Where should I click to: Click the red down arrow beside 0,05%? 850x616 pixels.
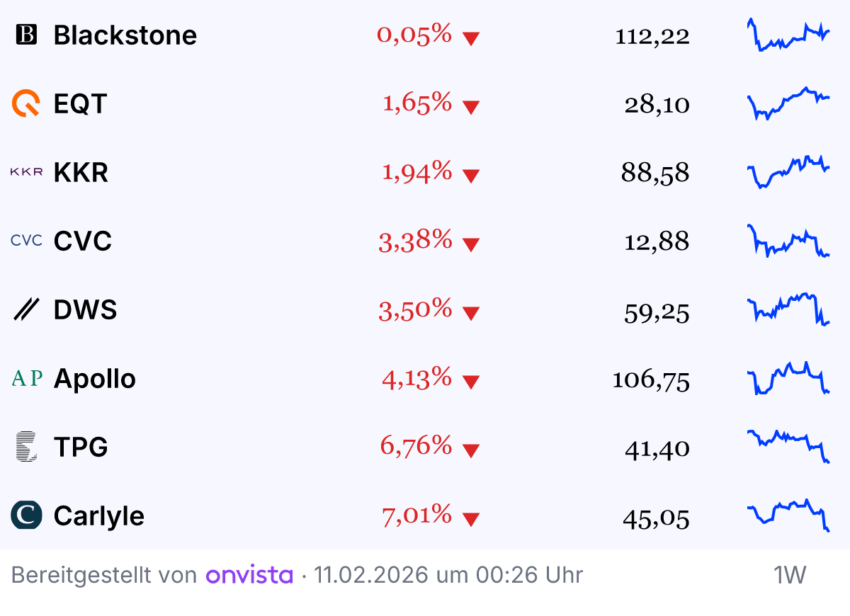coord(471,38)
